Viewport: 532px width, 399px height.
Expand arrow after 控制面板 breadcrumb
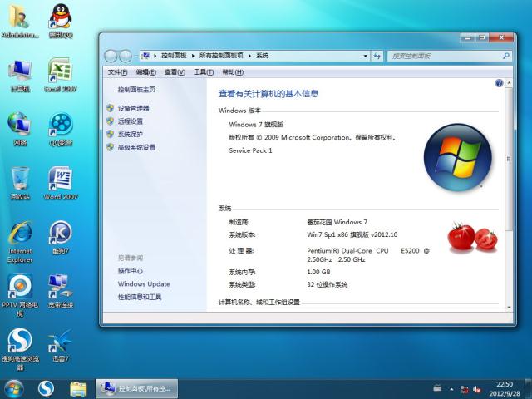[193, 56]
